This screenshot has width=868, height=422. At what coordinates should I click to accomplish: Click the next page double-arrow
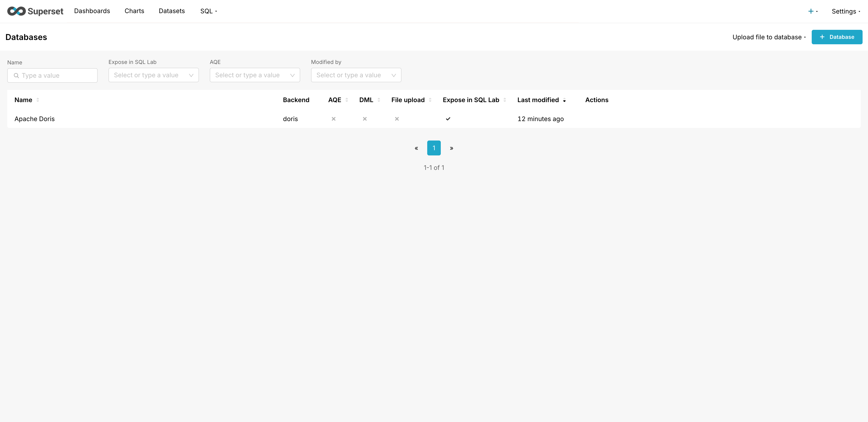point(452,148)
